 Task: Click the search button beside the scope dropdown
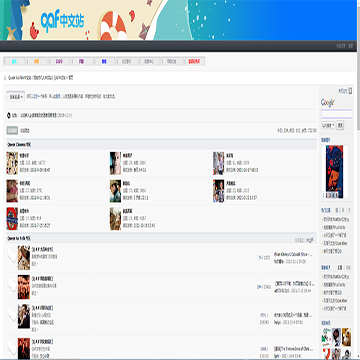click(340, 126)
